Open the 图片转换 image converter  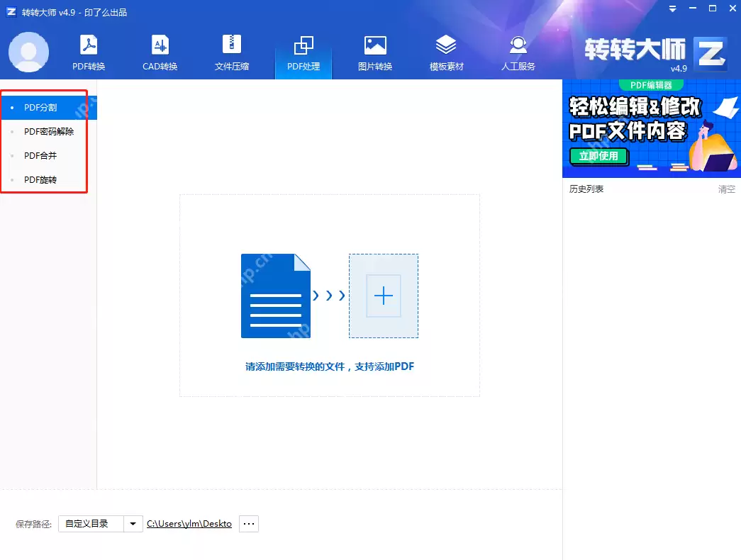pos(374,51)
